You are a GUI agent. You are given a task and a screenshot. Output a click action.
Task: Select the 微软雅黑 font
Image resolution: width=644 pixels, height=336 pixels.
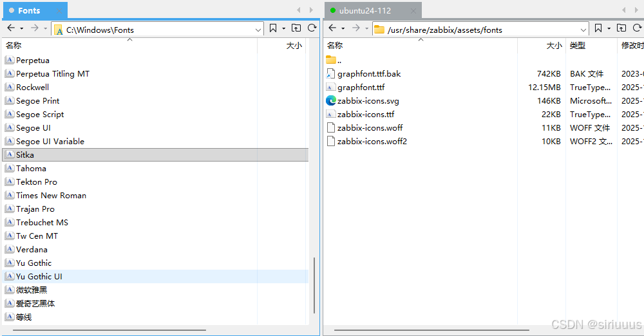[x=31, y=290]
